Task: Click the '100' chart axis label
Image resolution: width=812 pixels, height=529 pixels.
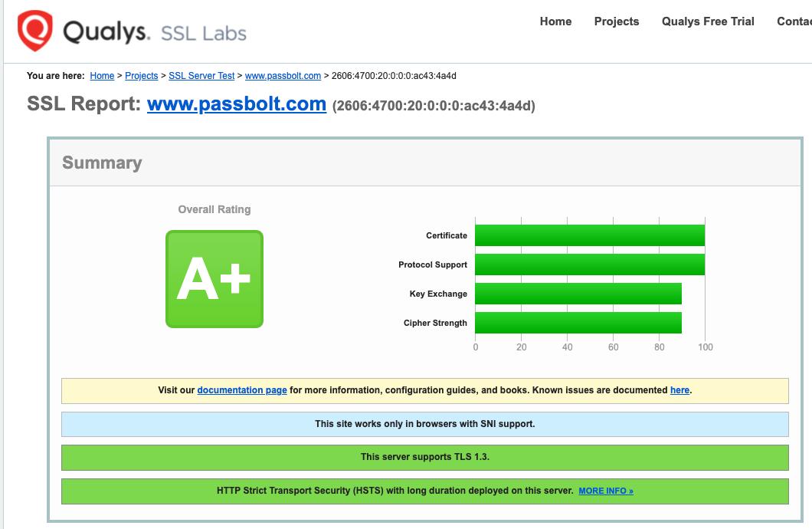Action: (706, 347)
